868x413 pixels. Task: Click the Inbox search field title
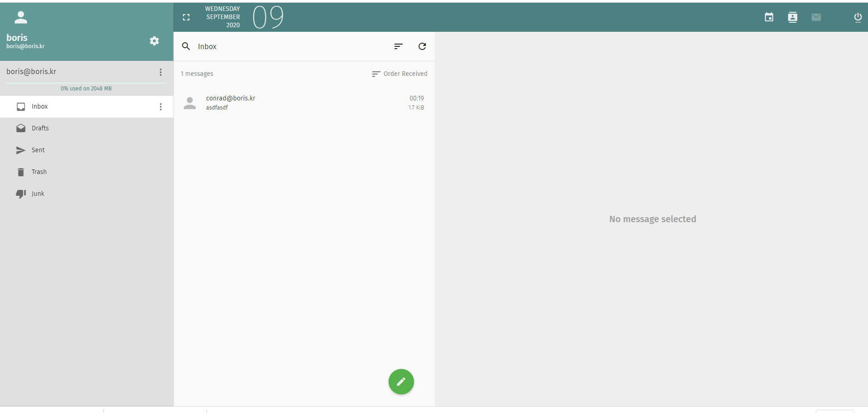pos(207,46)
